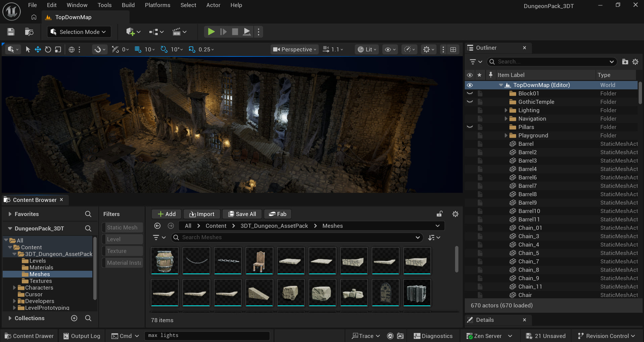Select the chair mesh thumbnail
Viewport: 644px width, 342px height.
pyautogui.click(x=259, y=261)
